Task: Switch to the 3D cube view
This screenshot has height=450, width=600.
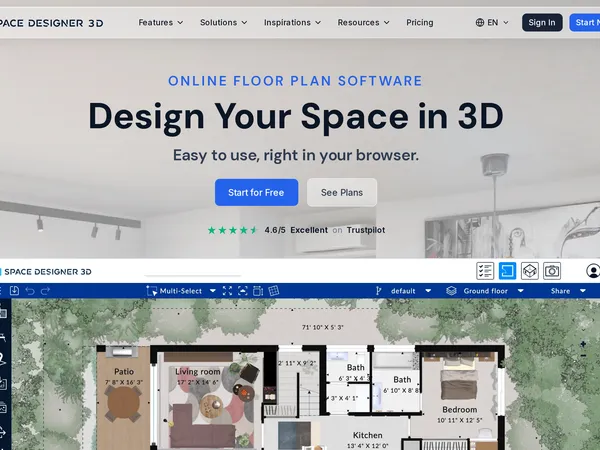Action: coord(530,271)
